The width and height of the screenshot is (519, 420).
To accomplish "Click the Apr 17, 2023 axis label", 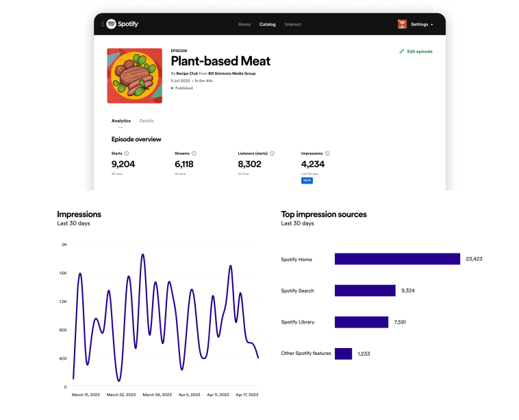I will click(247, 395).
